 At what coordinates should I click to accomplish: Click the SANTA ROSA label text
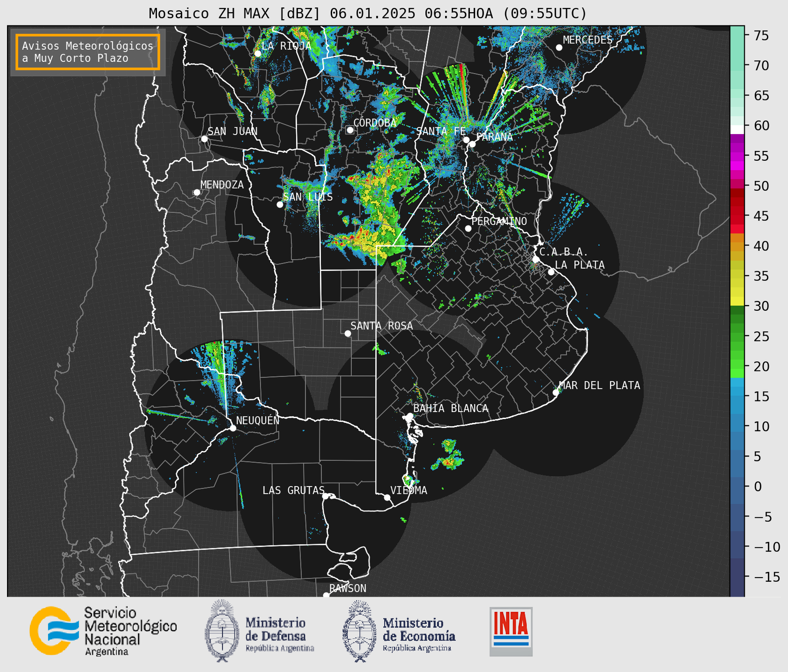(x=382, y=326)
